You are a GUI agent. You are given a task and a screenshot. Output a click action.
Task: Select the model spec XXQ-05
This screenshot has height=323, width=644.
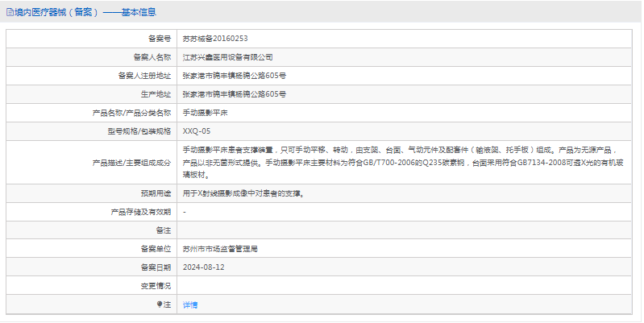[x=197, y=131]
